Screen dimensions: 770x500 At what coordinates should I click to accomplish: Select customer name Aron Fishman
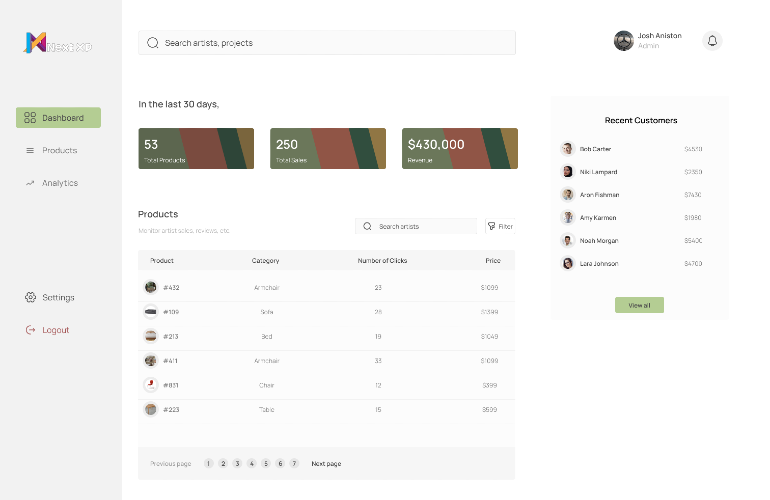(x=599, y=195)
